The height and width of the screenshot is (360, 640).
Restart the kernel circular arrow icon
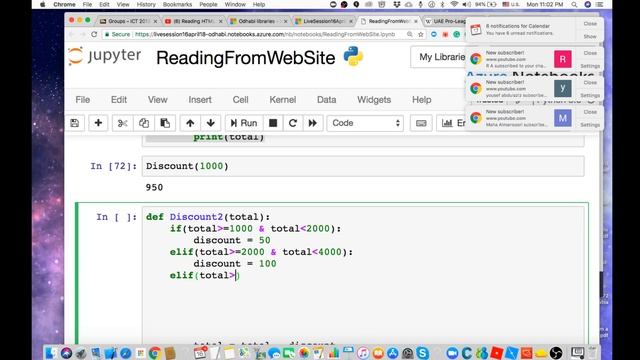coord(293,123)
